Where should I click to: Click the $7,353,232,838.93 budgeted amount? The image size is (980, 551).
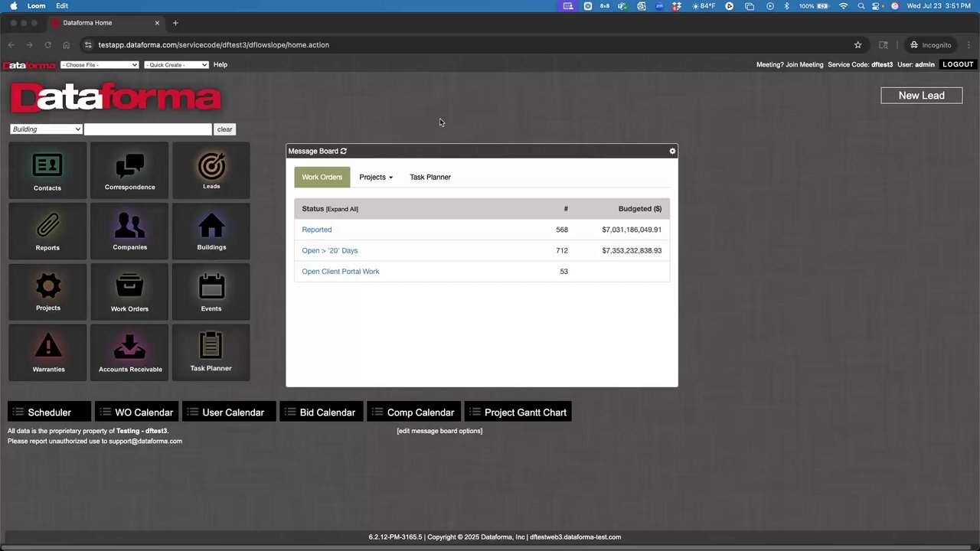tap(632, 250)
